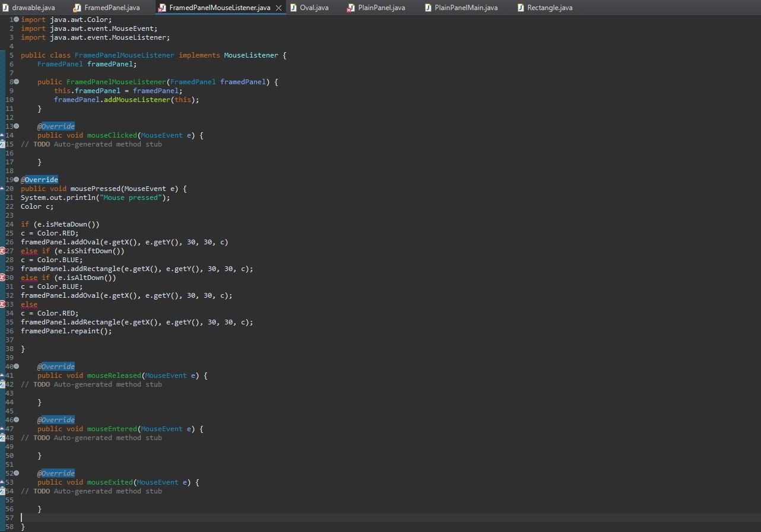The height and width of the screenshot is (532, 761).
Task: Fold the mouseReleased method at line 40
Action: pos(17,367)
